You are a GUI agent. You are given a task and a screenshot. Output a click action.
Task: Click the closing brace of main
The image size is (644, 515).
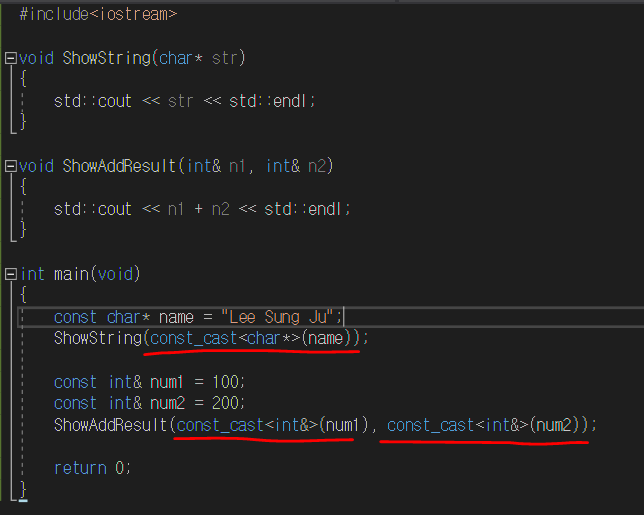pyautogui.click(x=23, y=490)
